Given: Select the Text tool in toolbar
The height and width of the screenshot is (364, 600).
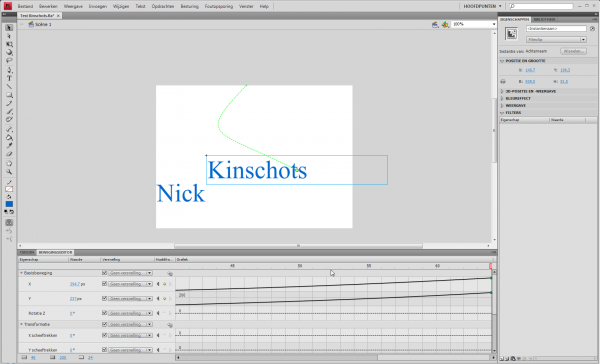Looking at the screenshot, I should [9, 78].
